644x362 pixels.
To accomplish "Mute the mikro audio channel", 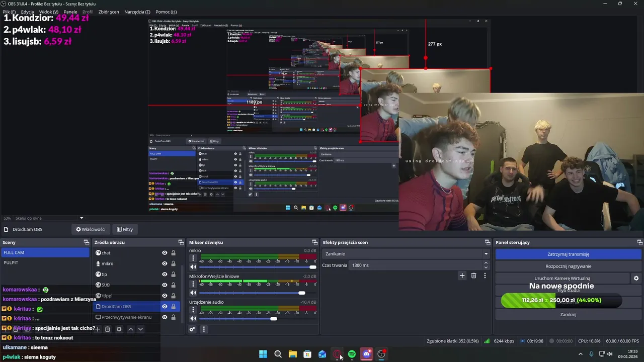I will tap(193, 267).
